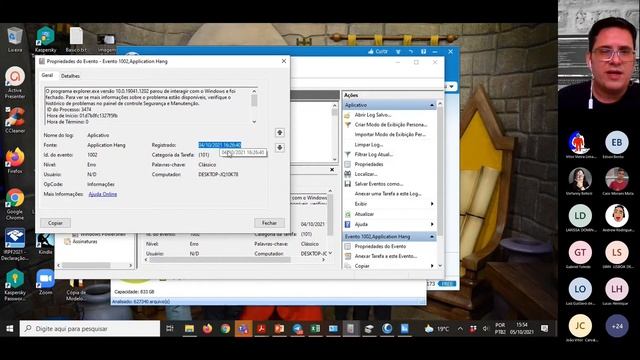640x360 pixels.
Task: Open IRPF2021 Declaração desktop icon
Action: coord(15,244)
